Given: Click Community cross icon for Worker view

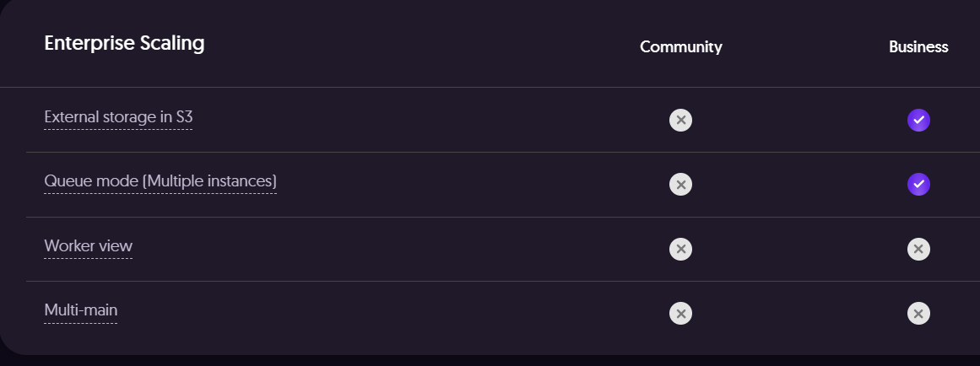Looking at the screenshot, I should (680, 249).
